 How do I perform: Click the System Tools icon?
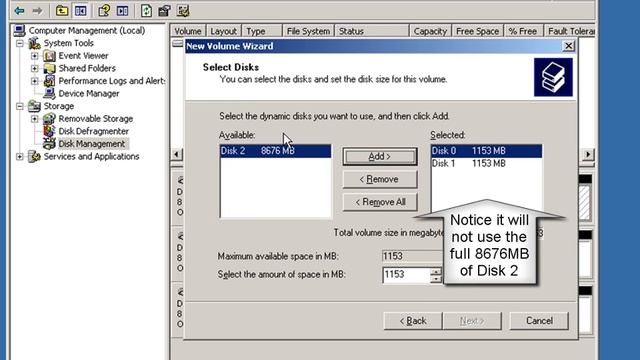pyautogui.click(x=34, y=43)
